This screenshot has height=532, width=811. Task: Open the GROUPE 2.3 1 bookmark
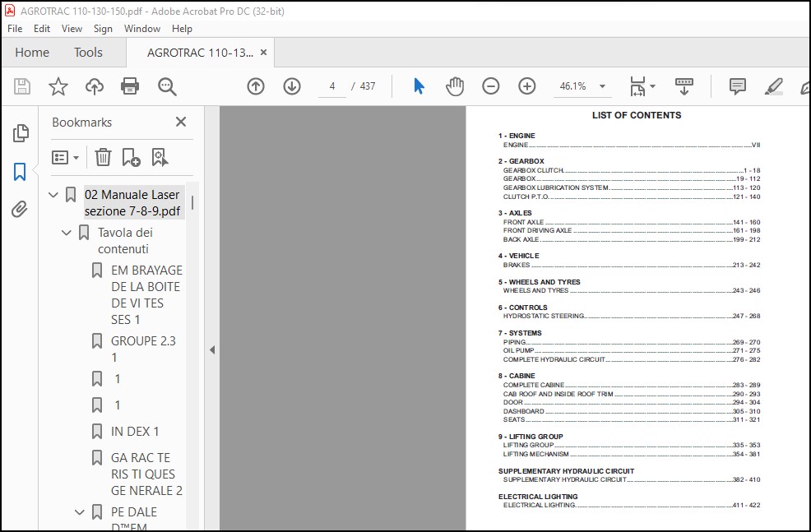coord(143,349)
